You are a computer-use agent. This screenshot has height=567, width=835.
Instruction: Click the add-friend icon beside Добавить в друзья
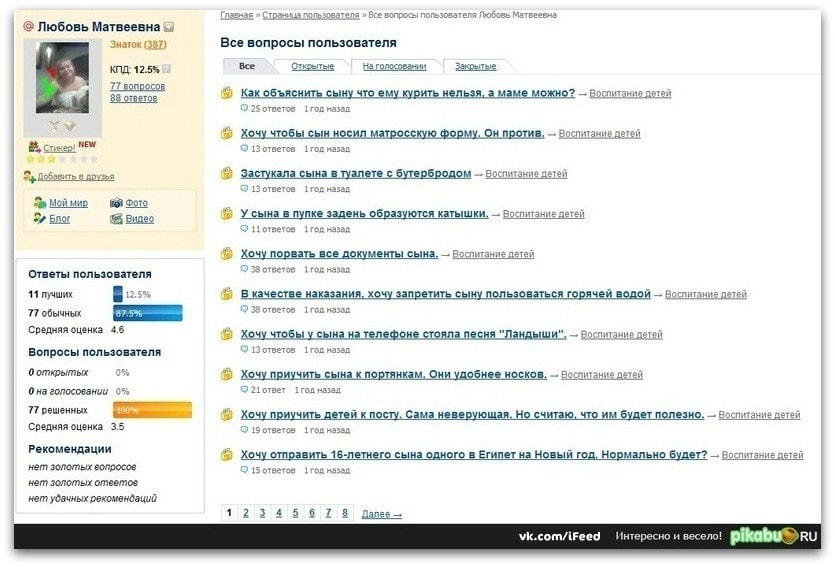click(x=29, y=176)
